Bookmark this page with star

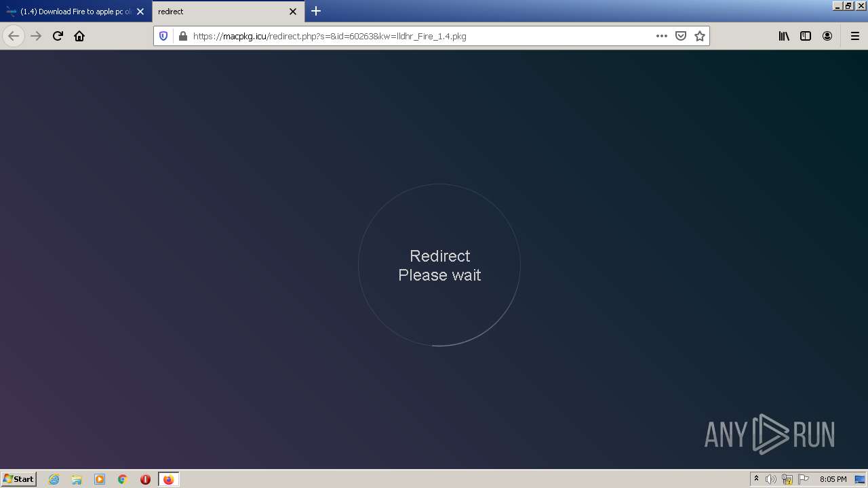(700, 36)
